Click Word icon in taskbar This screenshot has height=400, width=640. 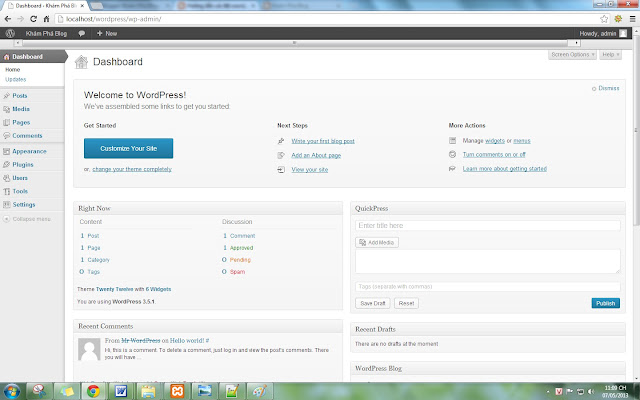tap(121, 391)
